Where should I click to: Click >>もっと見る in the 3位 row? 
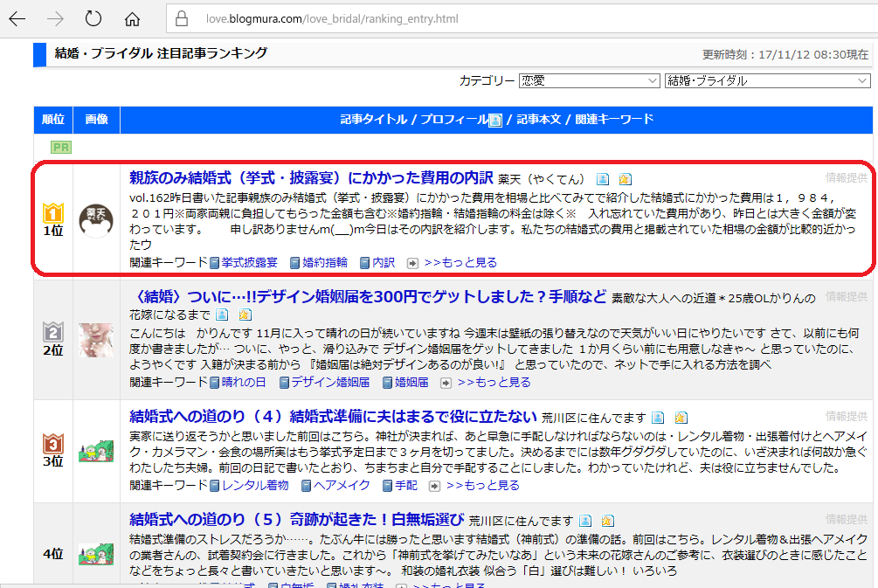pyautogui.click(x=482, y=486)
